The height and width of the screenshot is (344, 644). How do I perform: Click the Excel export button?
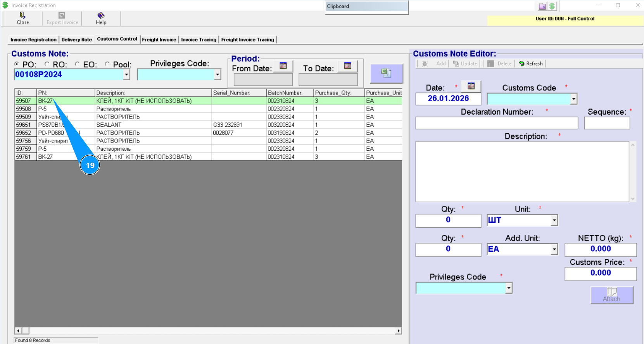tap(387, 73)
